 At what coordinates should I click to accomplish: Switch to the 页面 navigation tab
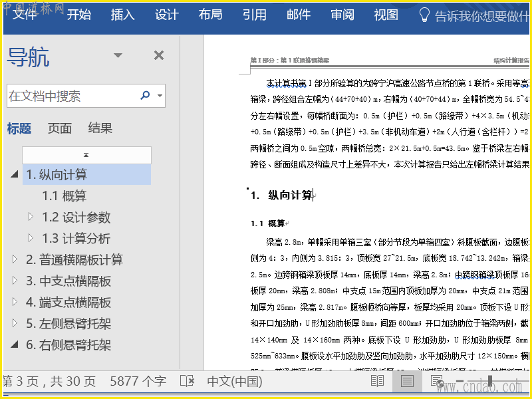pyautogui.click(x=60, y=128)
